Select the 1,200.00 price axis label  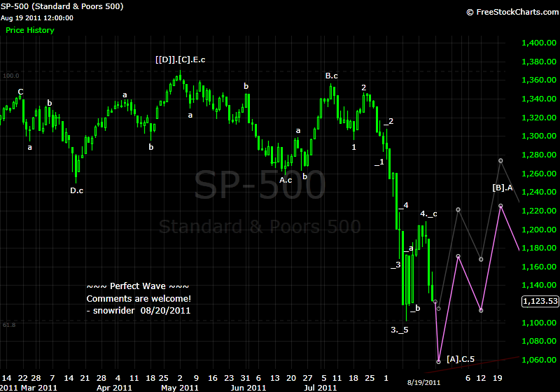pyautogui.click(x=539, y=230)
